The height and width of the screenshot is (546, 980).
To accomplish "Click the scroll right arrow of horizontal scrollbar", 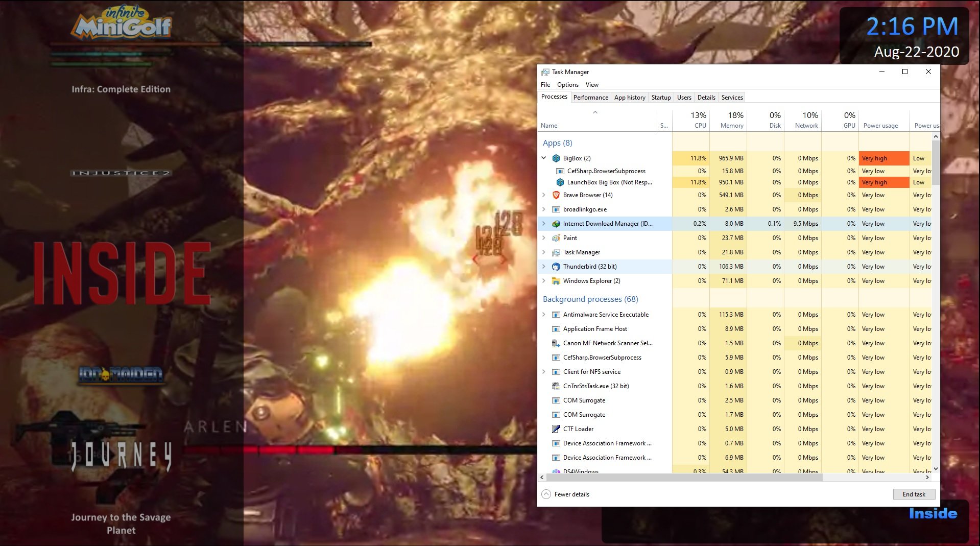I will pos(927,478).
